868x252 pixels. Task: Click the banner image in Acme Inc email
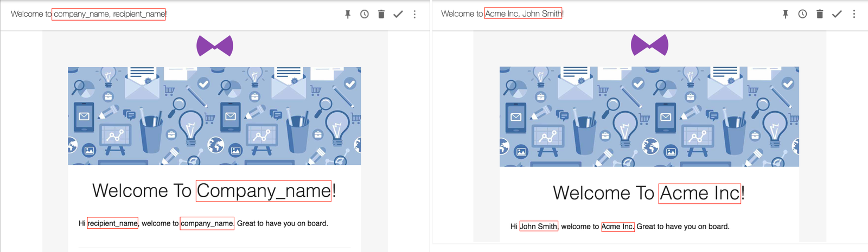coord(649,117)
